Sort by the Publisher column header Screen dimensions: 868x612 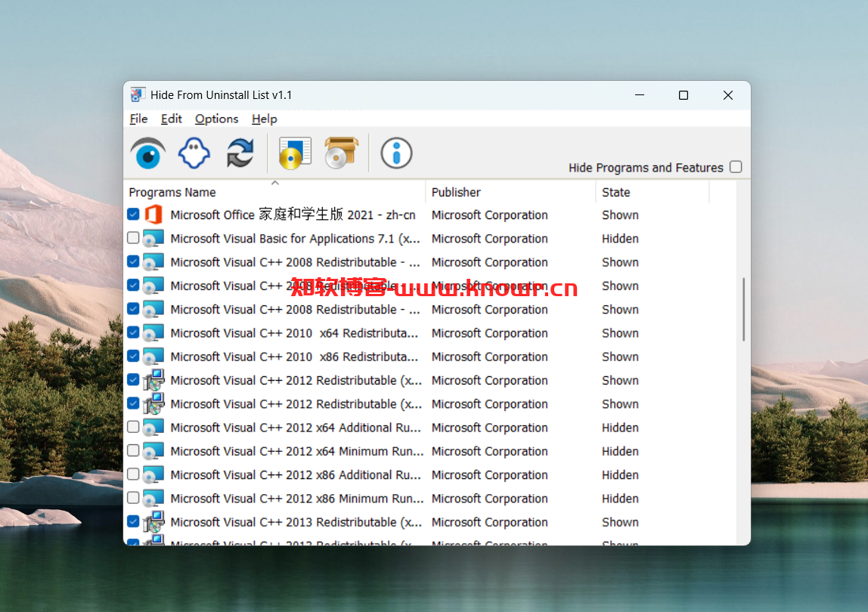[x=510, y=192]
